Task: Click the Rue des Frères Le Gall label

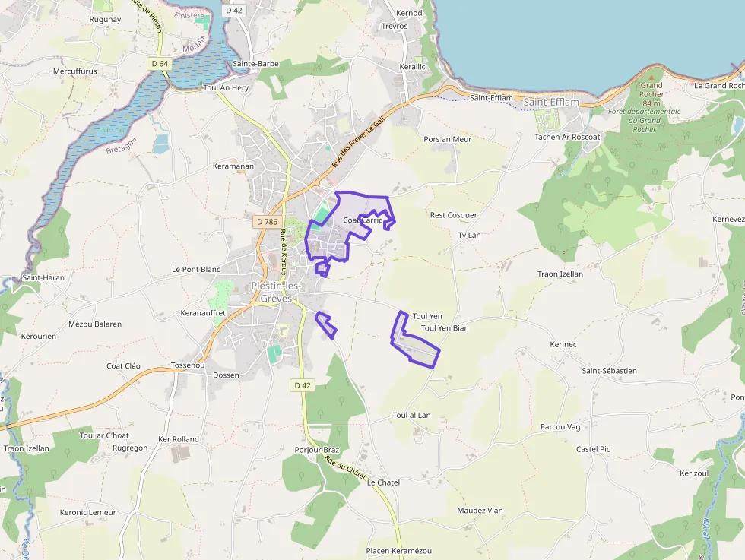Action: click(x=358, y=142)
